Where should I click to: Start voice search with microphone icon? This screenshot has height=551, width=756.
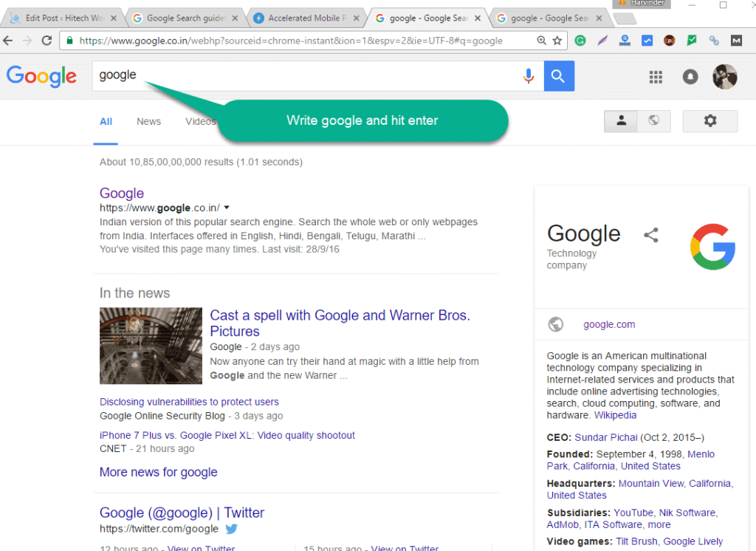click(529, 76)
